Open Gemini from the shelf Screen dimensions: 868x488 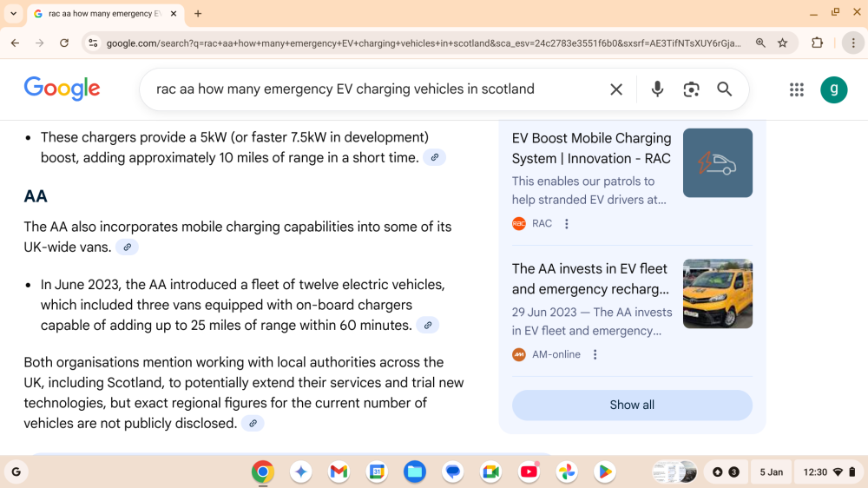(300, 472)
